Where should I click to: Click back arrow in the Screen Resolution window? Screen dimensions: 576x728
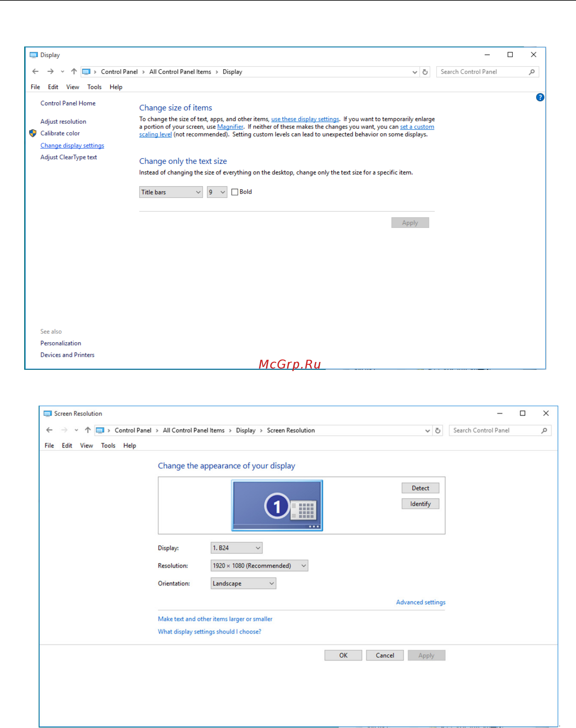pos(49,430)
